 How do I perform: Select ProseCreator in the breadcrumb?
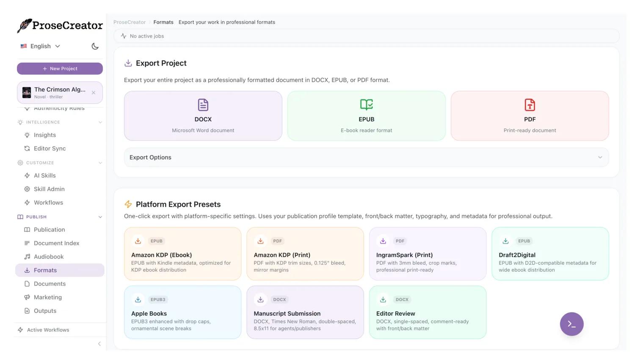130,22
